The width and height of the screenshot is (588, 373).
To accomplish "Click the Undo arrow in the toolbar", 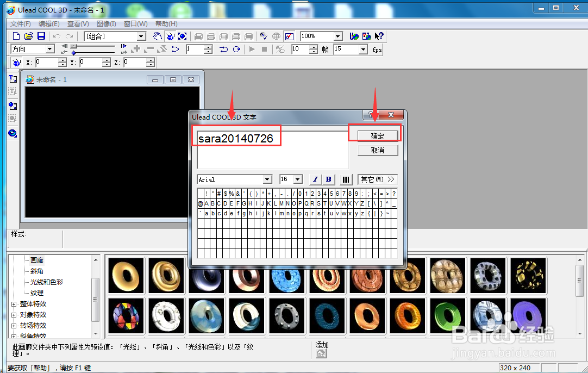I will coord(57,36).
